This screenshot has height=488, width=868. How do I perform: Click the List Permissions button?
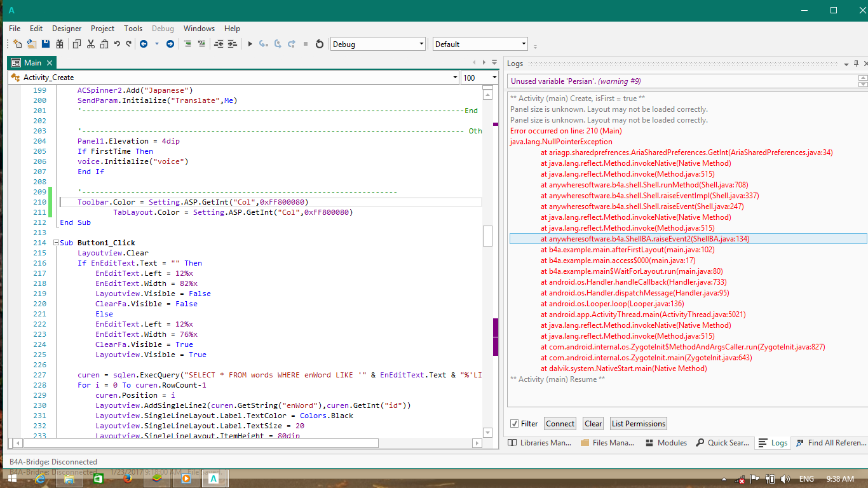point(638,424)
